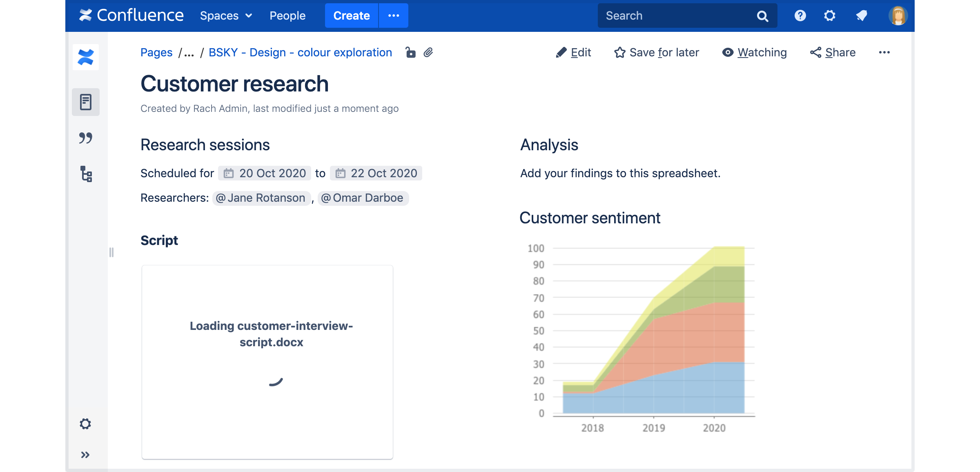
Task: Open the help question mark icon
Action: [800, 16]
